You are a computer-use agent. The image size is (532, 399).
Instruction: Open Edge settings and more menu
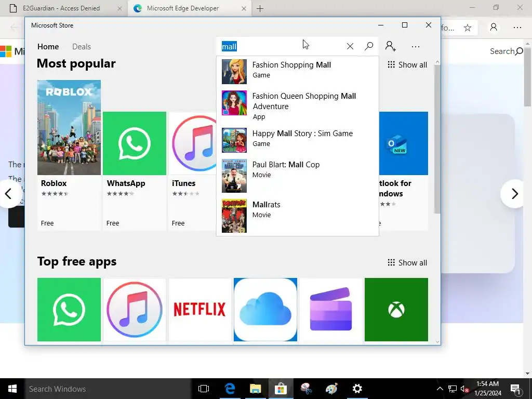click(517, 27)
